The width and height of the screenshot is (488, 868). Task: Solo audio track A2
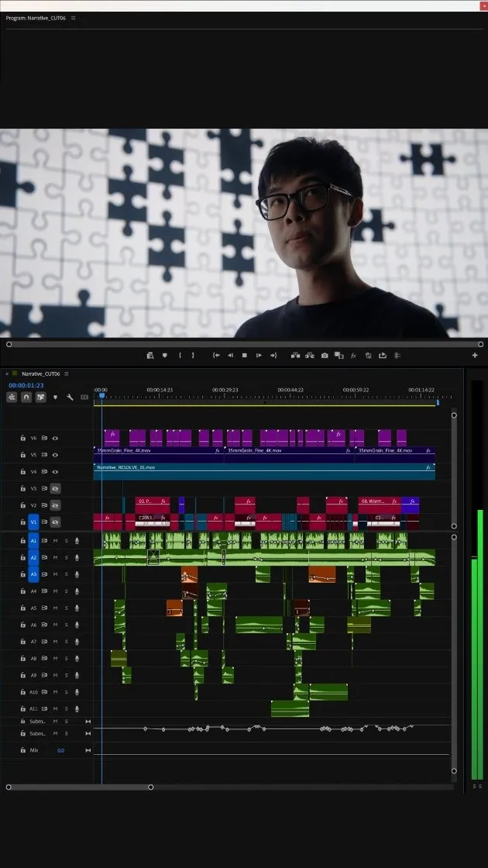pos(66,557)
